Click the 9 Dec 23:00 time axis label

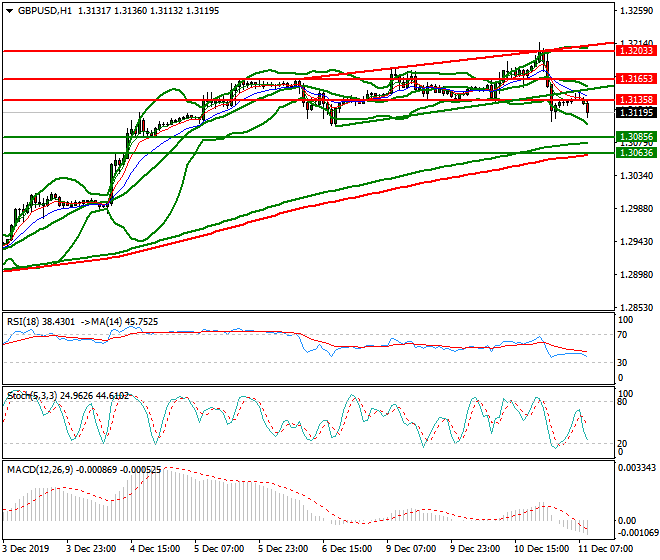[x=475, y=549]
